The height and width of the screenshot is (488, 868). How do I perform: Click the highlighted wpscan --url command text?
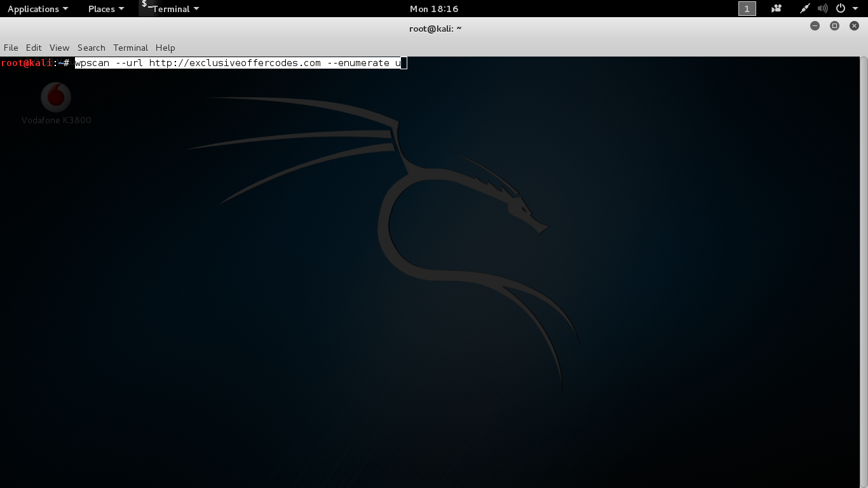click(x=238, y=63)
